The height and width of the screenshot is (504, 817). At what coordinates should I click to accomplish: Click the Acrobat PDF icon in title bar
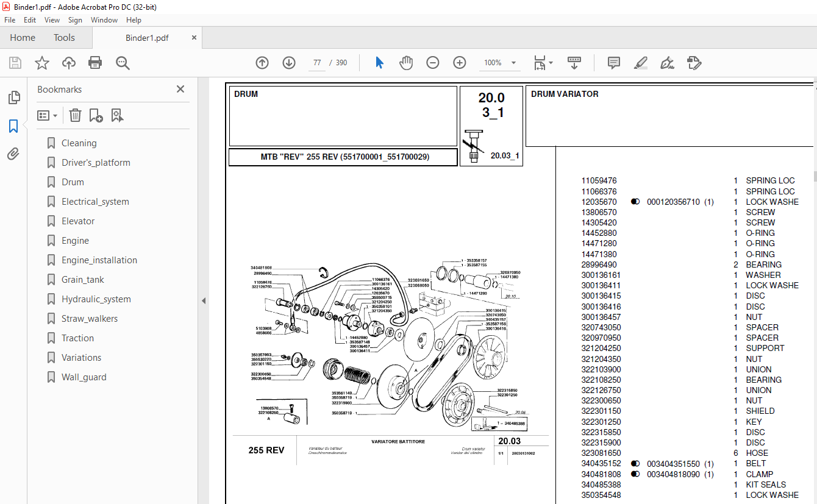[x=6, y=7]
